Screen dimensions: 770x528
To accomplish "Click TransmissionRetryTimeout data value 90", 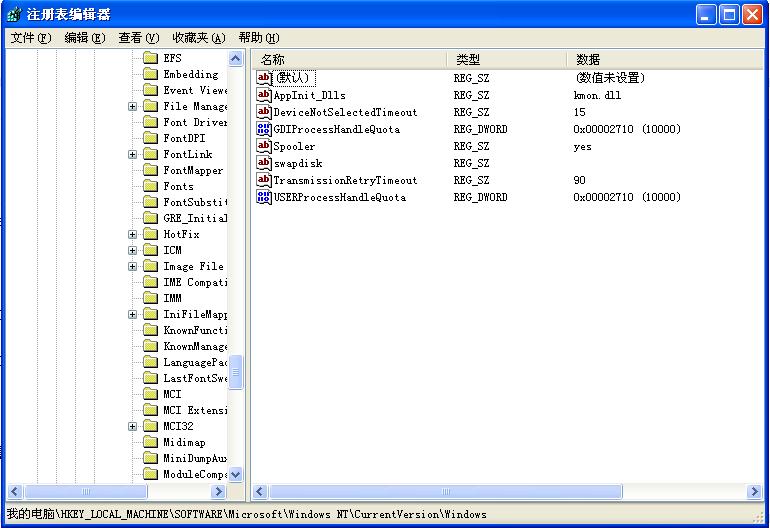I will tap(579, 180).
